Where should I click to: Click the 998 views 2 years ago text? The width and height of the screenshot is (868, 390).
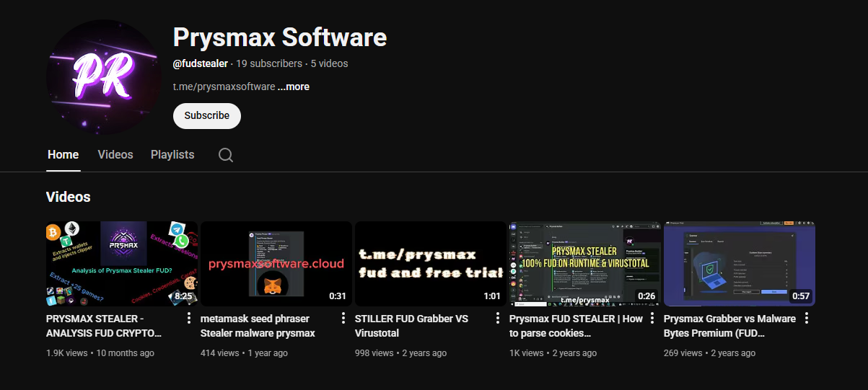pyautogui.click(x=400, y=353)
